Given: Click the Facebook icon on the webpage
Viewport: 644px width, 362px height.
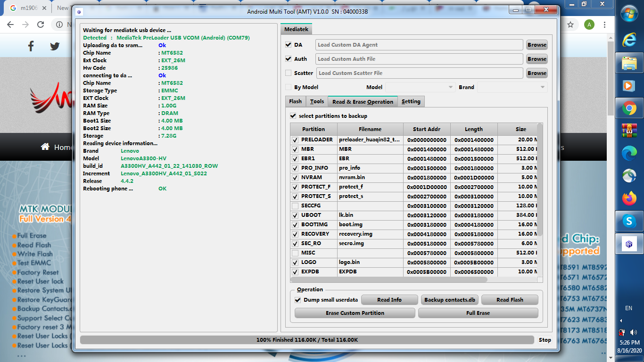Looking at the screenshot, I should tap(31, 46).
